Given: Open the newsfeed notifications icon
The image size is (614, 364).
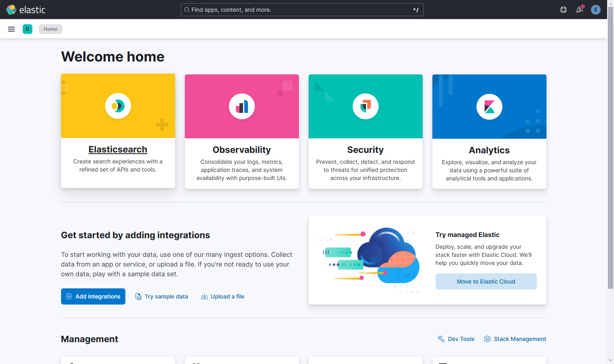Looking at the screenshot, I should click(x=580, y=10).
